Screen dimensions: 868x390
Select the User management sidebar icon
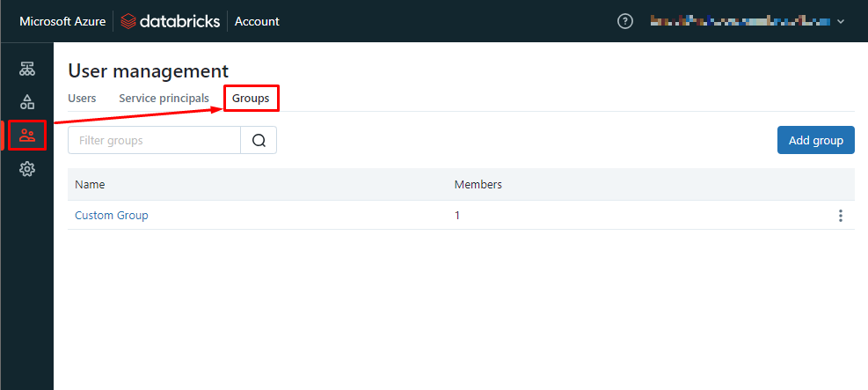click(26, 136)
